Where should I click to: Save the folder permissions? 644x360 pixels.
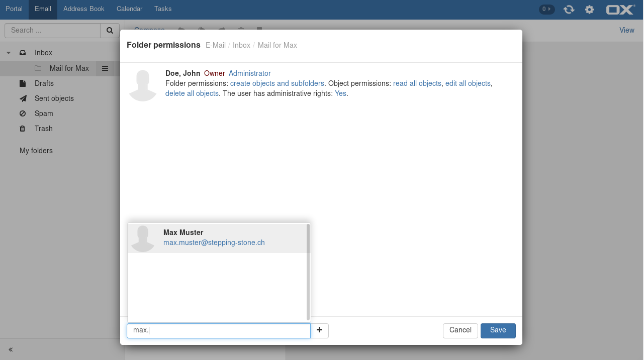pos(498,330)
